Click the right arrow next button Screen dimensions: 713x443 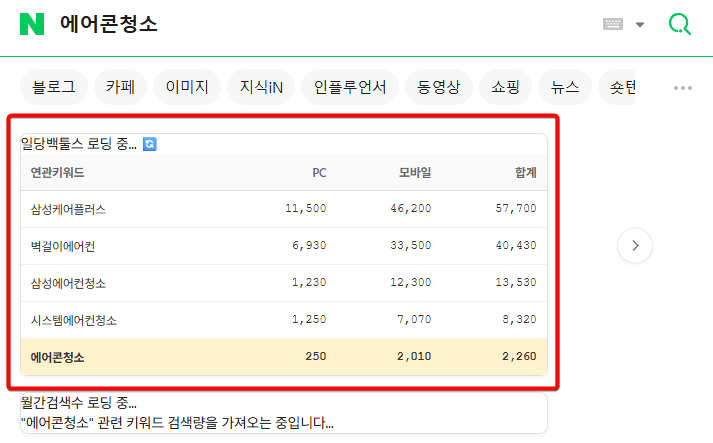(635, 245)
